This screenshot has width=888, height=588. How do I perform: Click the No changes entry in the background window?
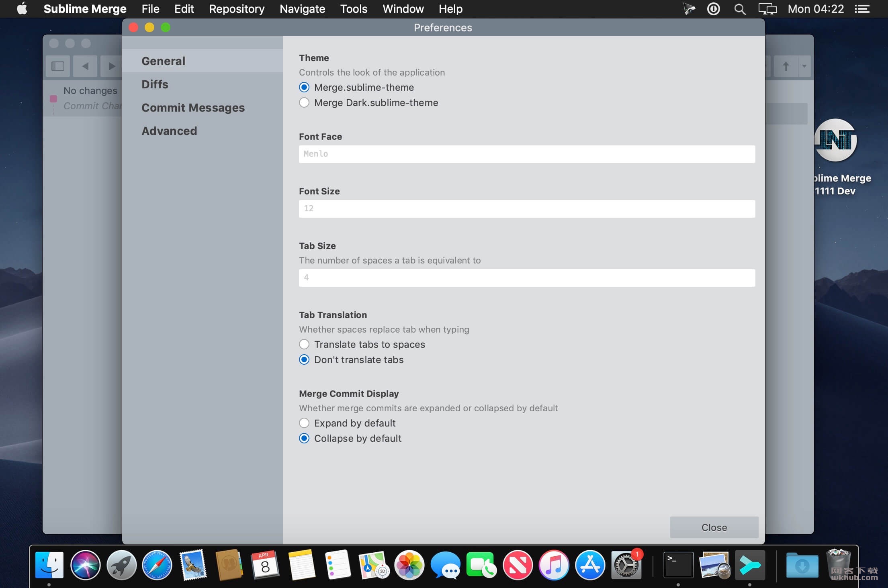coord(90,91)
